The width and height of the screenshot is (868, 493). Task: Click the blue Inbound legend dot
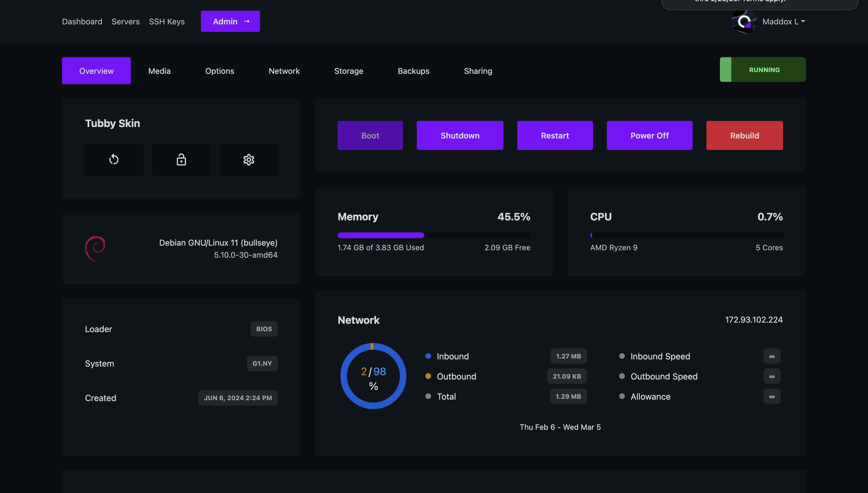coord(428,356)
